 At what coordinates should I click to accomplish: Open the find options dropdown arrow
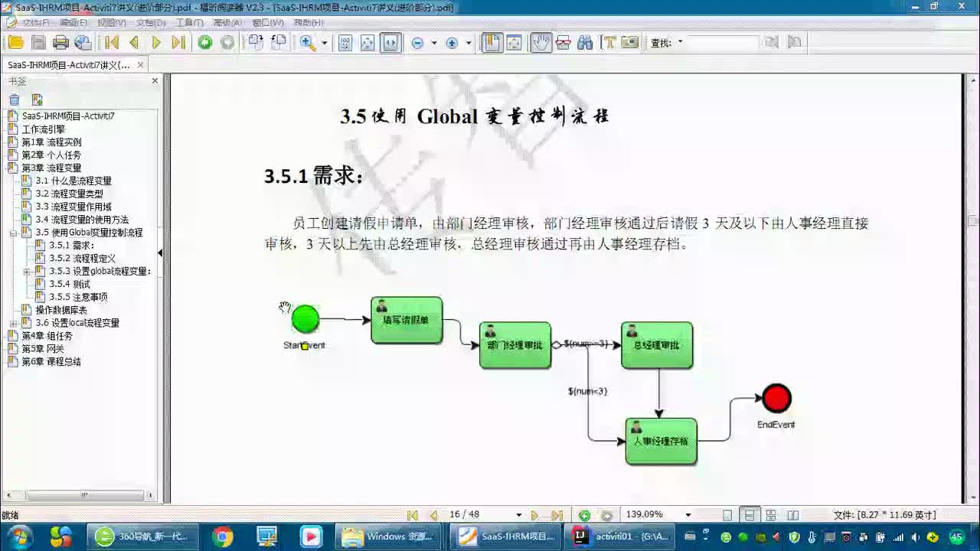click(x=680, y=43)
